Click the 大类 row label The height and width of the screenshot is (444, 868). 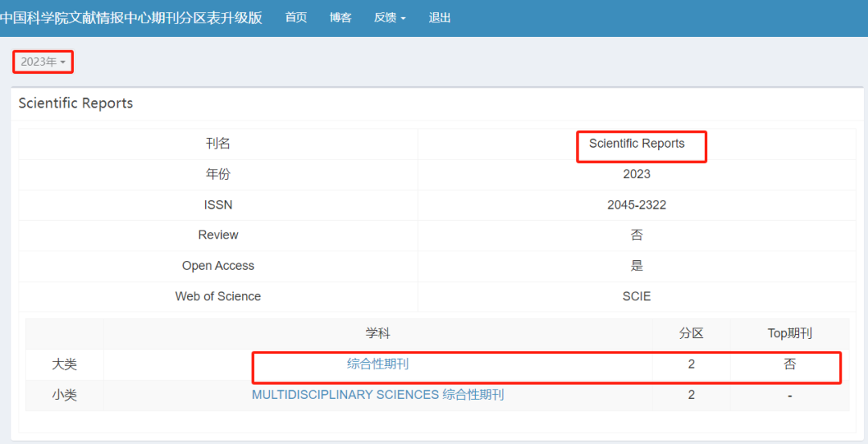[x=64, y=365]
